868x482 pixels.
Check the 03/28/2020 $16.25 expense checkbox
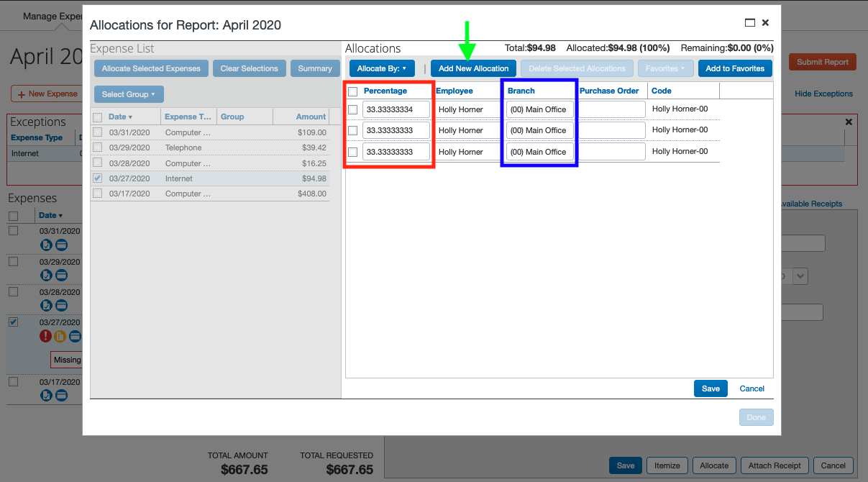[x=97, y=163]
